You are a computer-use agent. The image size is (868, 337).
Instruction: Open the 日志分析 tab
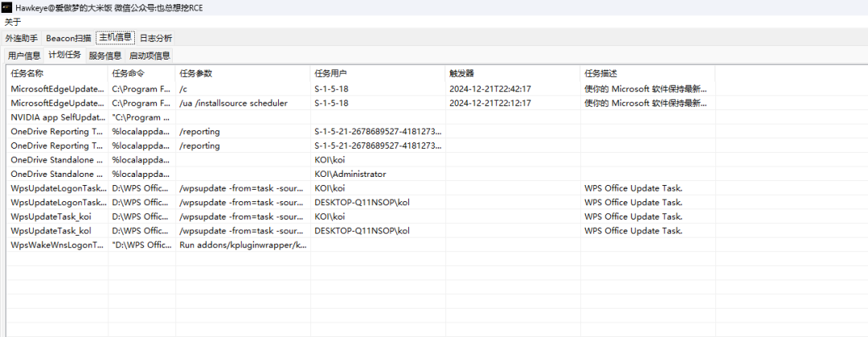156,39
